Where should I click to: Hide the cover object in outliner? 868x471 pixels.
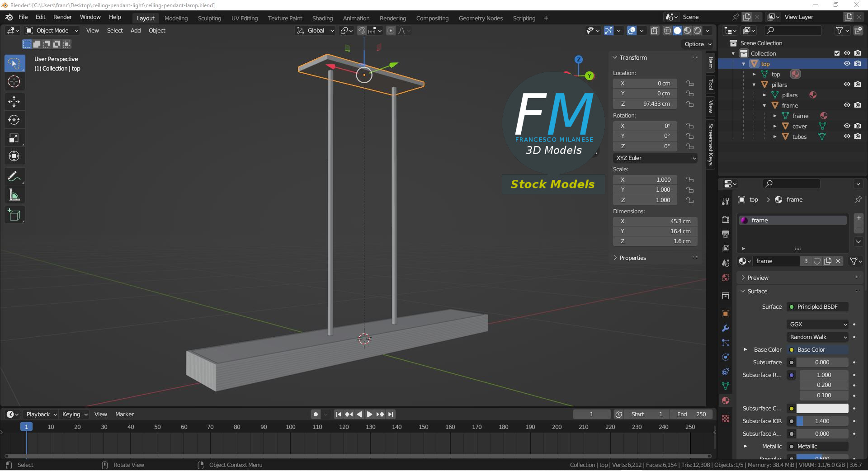[847, 126]
